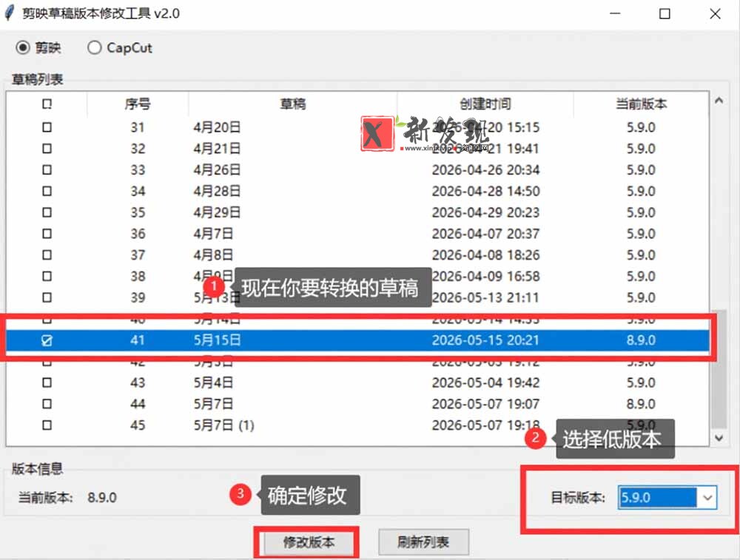Check the box for draft 32
The image size is (740, 560).
[x=47, y=149]
